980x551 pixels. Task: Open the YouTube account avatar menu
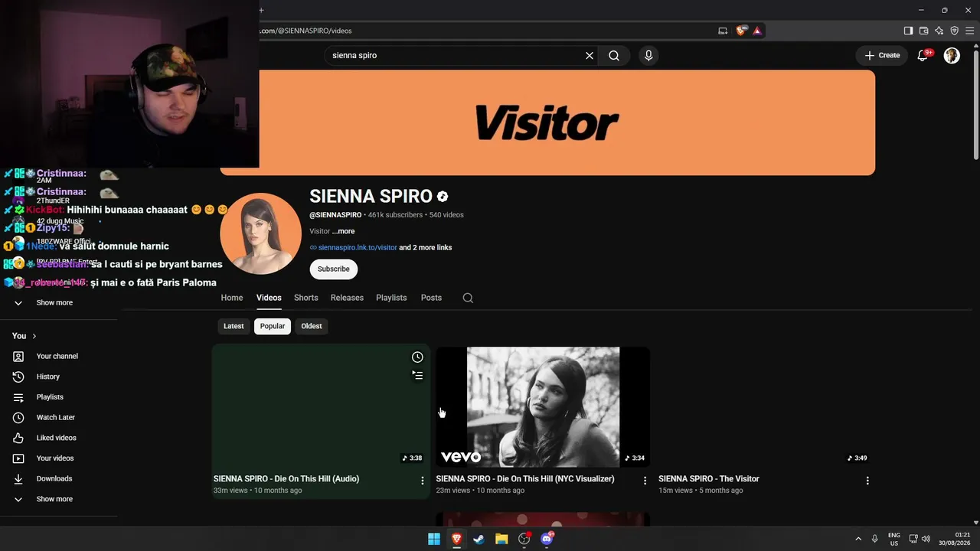[x=952, y=55]
